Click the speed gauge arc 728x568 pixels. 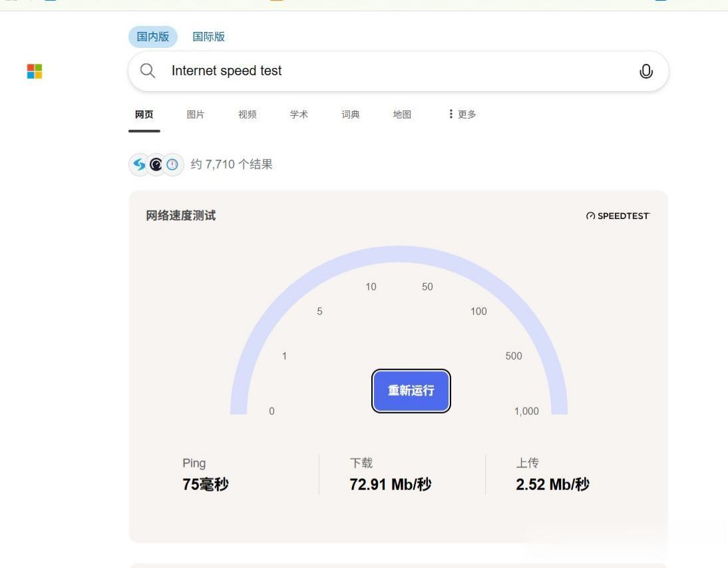(399, 254)
